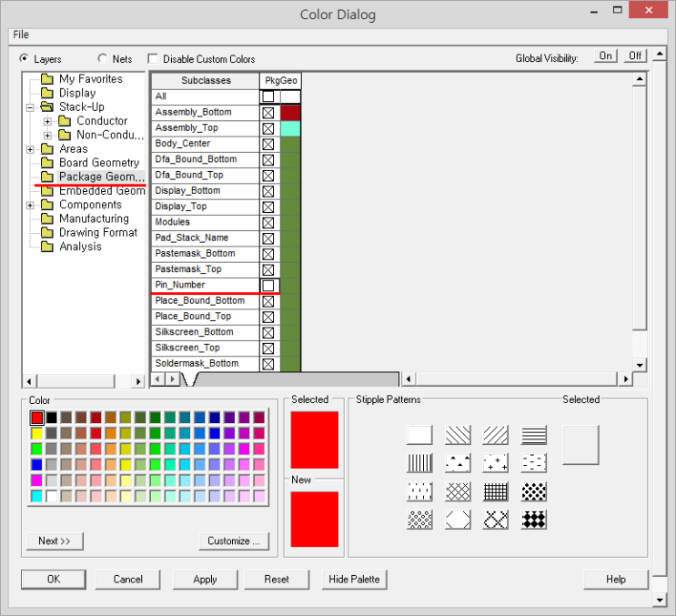
Task: Expand the Areas tree node
Action: 32,149
